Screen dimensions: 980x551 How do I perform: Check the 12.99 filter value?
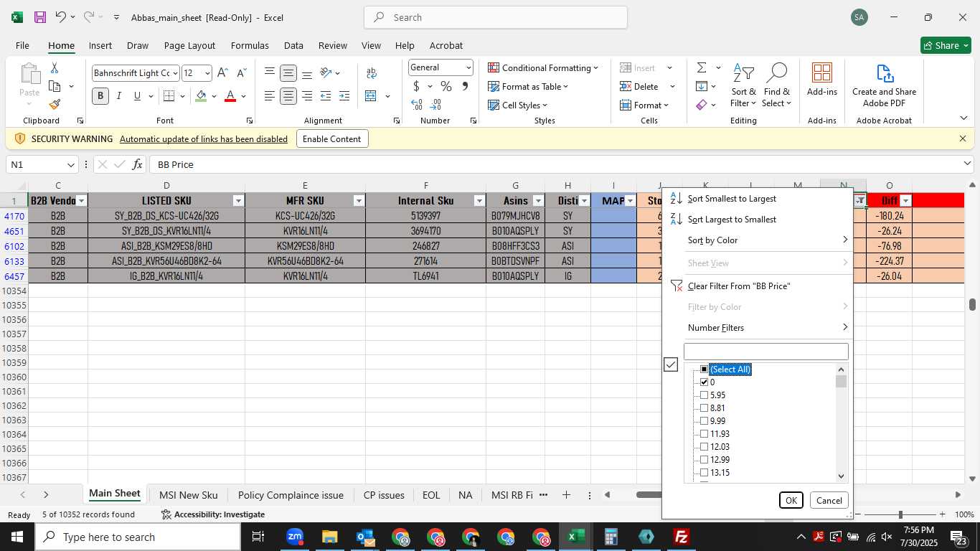[x=705, y=460]
